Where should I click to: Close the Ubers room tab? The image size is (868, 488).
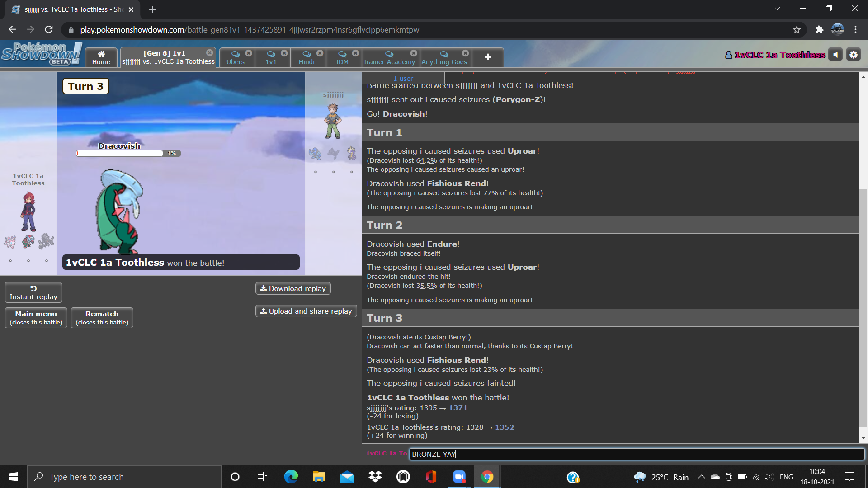249,53
